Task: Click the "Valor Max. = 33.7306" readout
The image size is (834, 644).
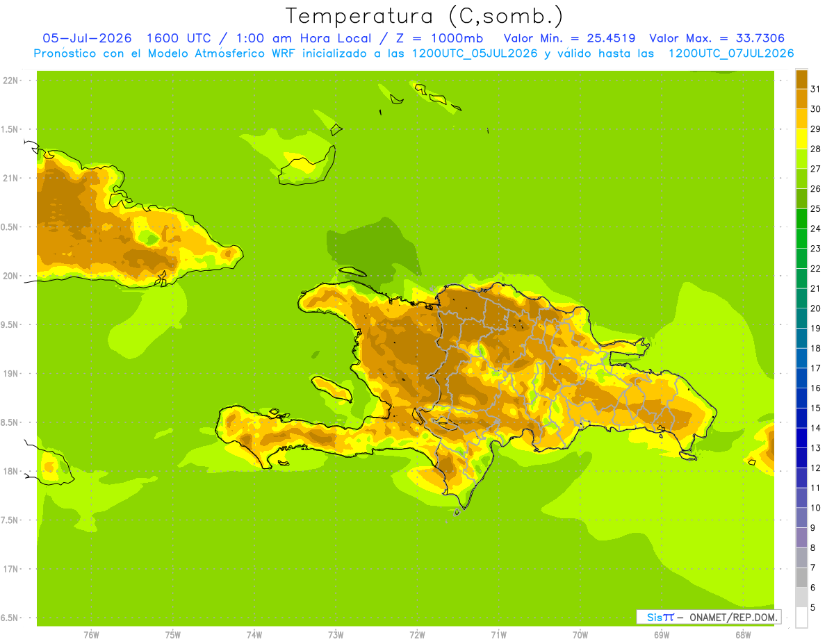Action: [x=718, y=38]
